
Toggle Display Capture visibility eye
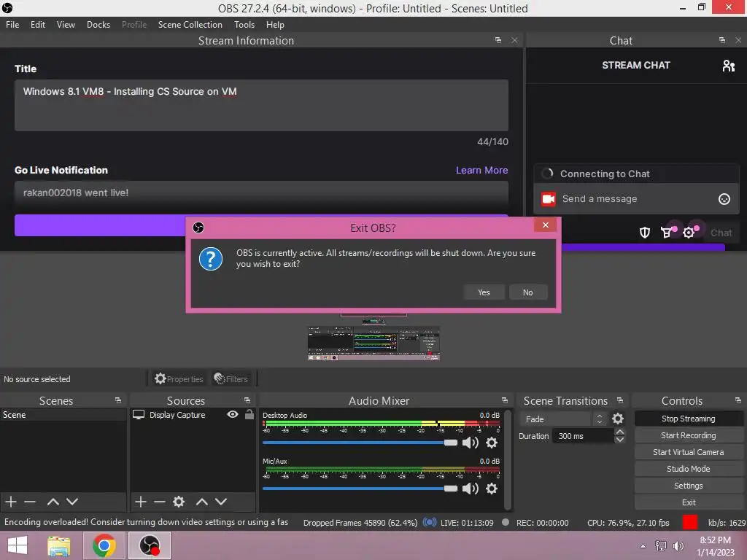click(x=233, y=414)
